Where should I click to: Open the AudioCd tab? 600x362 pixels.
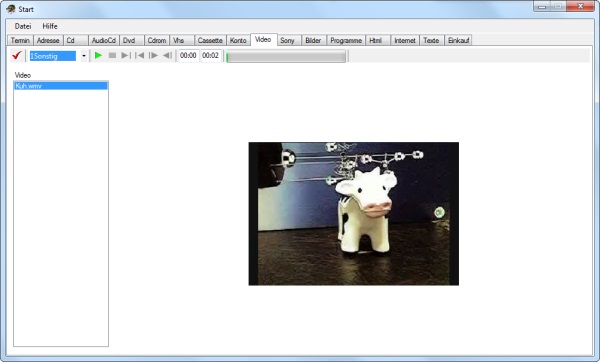tap(104, 40)
